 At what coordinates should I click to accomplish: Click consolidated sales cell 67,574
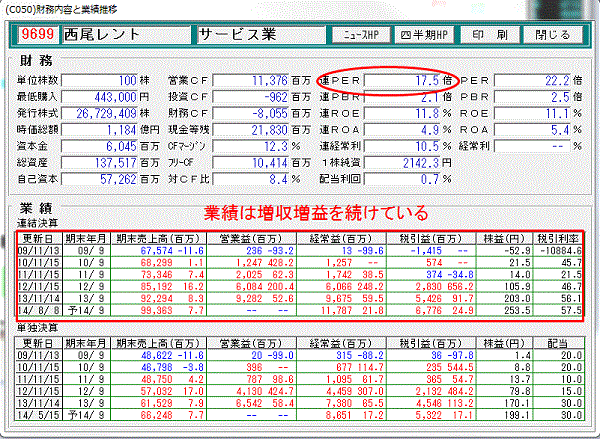tap(157, 251)
